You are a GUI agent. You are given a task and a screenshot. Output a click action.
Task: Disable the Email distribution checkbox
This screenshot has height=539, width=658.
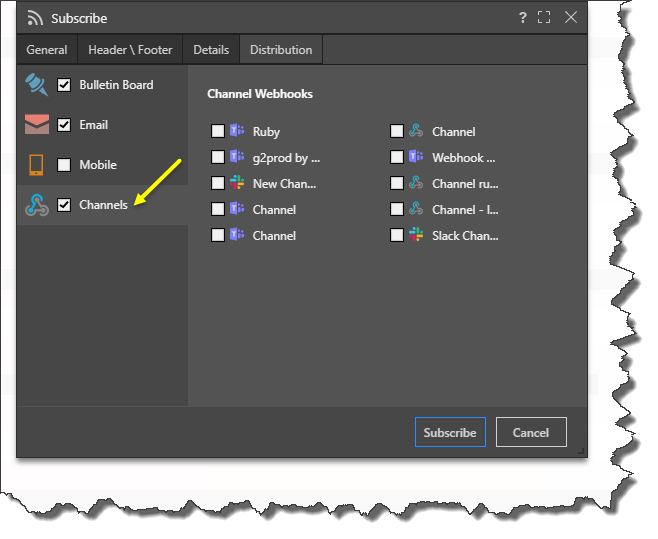[65, 125]
